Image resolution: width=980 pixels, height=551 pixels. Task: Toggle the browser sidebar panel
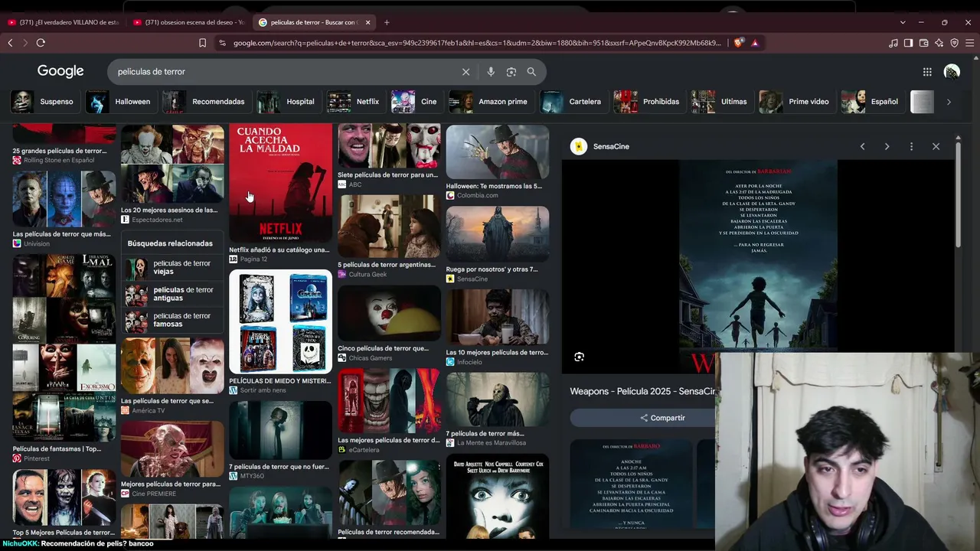[908, 43]
